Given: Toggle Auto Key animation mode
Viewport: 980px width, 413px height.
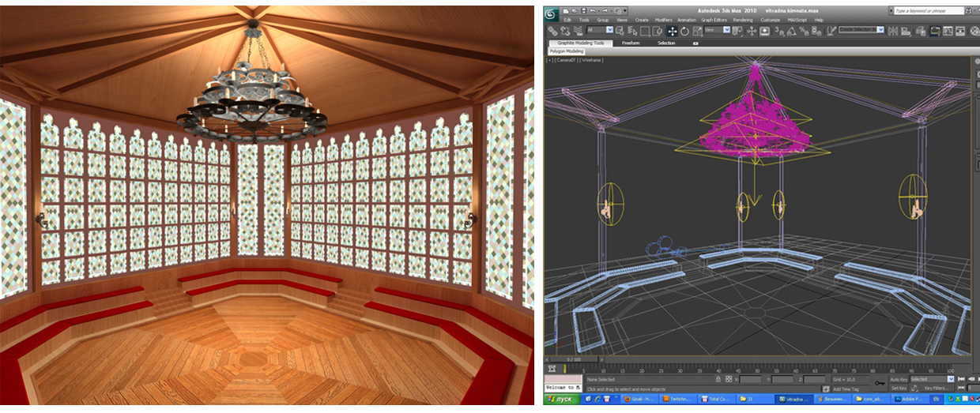Looking at the screenshot, I should [x=899, y=379].
